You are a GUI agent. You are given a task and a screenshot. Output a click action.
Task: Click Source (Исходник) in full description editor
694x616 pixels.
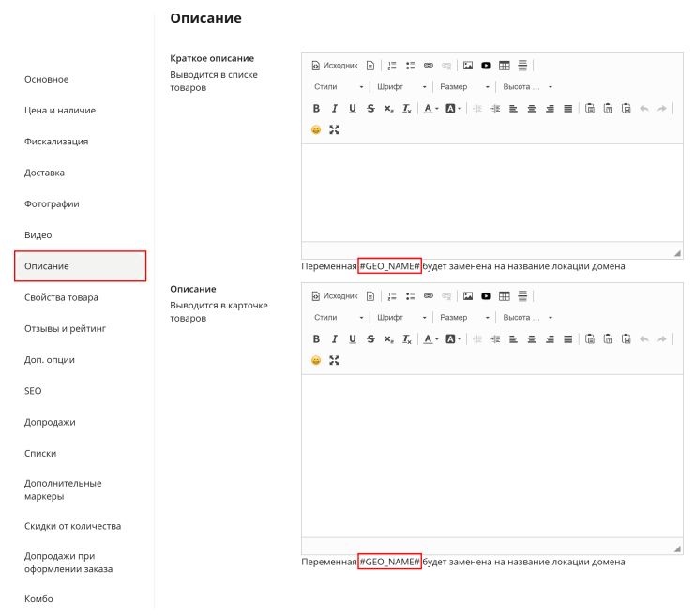click(x=334, y=296)
